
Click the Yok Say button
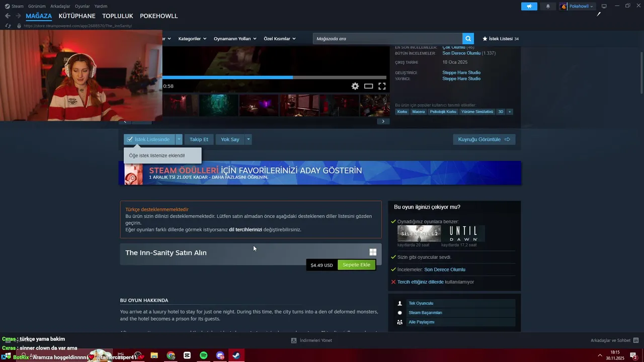[230, 139]
